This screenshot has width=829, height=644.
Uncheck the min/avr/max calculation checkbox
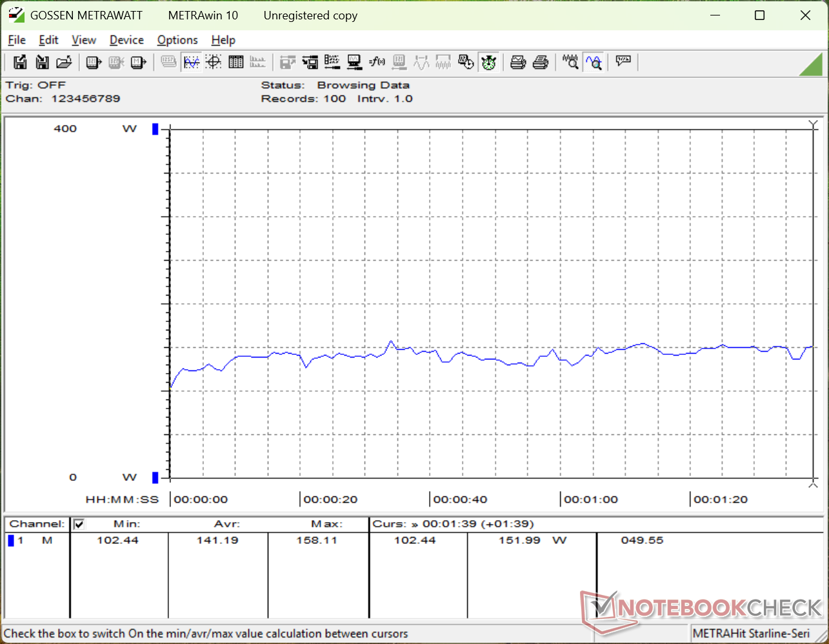[x=79, y=524]
